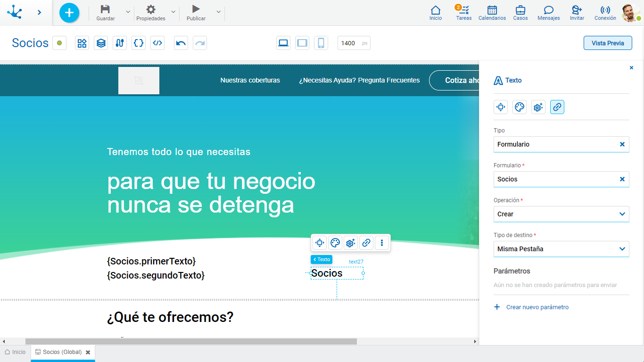Click the link icon in floating element toolbar
Screen dimensions: 644x362
[x=366, y=243]
